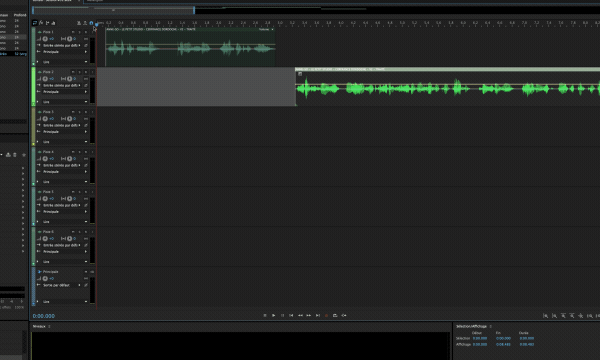Click the Sélection Début time value
The height and width of the screenshot is (360, 600).
(x=480, y=338)
